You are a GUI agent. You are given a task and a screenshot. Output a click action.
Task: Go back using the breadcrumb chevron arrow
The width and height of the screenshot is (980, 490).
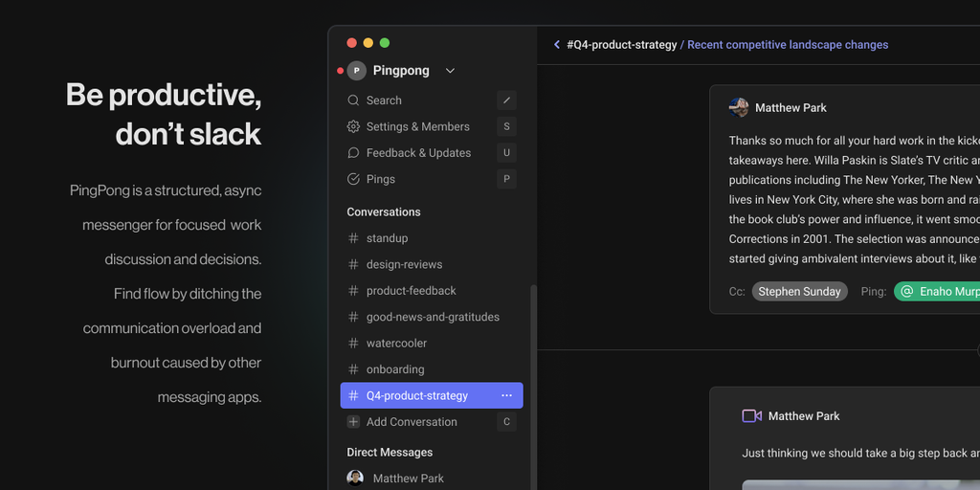557,45
